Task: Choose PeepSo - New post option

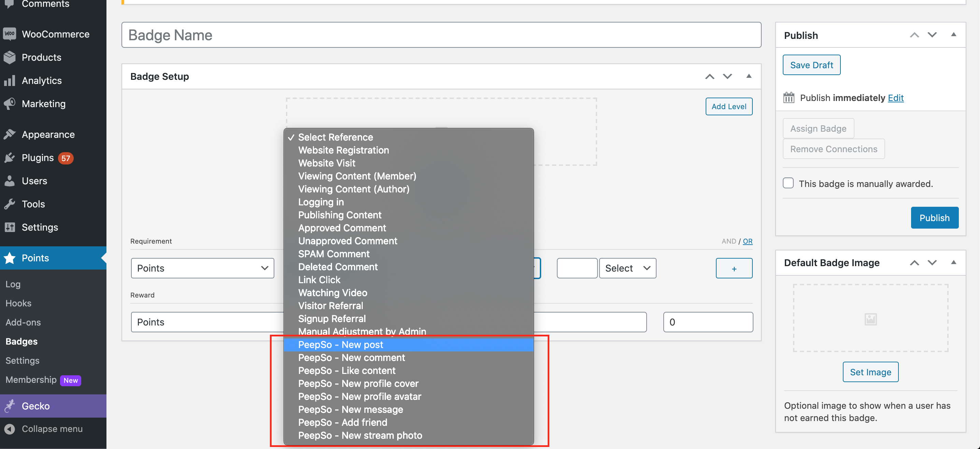Action: pos(408,344)
